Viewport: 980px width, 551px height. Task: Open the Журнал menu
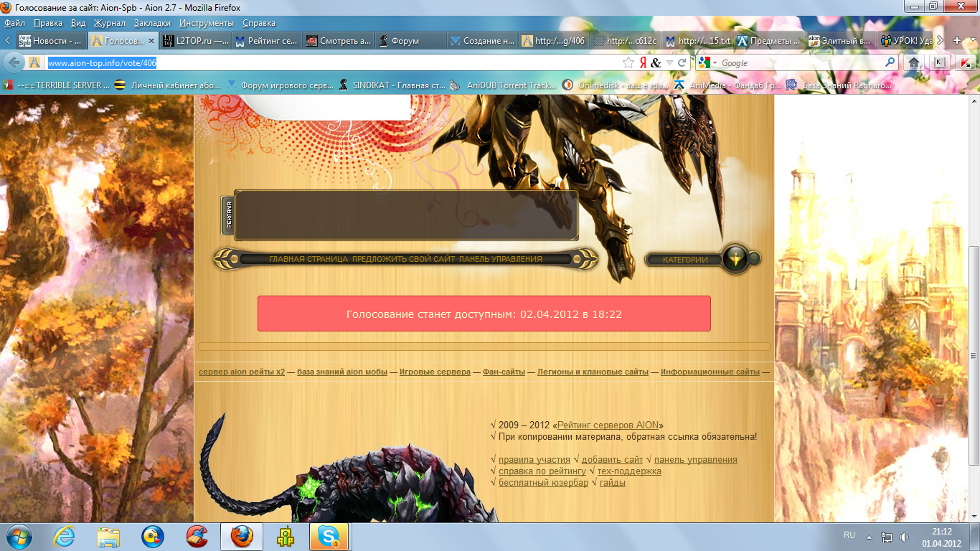(x=110, y=23)
